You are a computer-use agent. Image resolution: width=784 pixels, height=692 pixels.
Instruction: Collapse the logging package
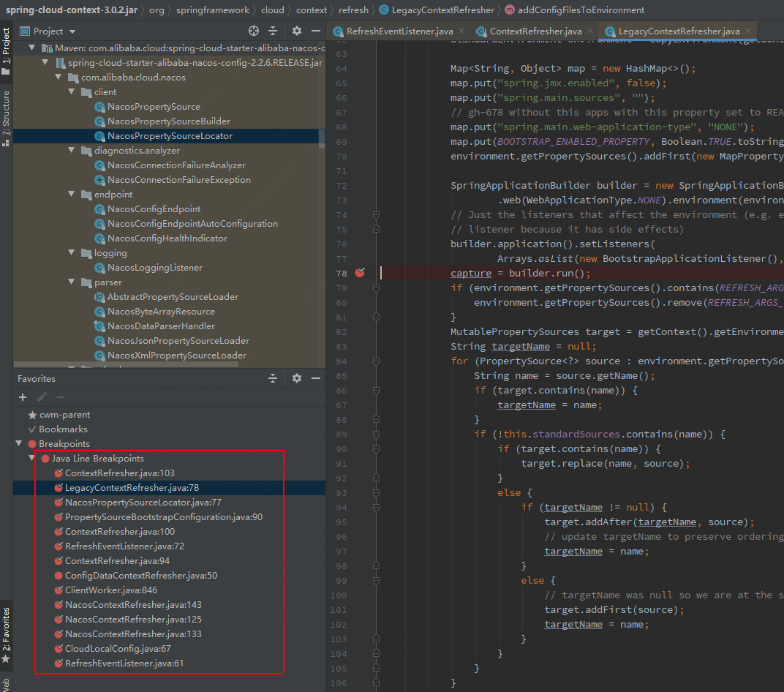point(72,252)
